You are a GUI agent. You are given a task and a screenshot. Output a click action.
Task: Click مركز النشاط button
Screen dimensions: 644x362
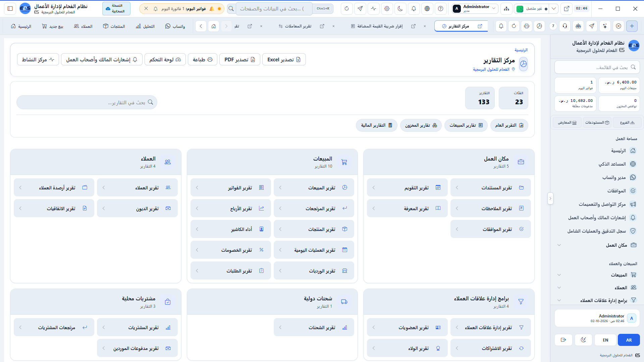(38, 60)
